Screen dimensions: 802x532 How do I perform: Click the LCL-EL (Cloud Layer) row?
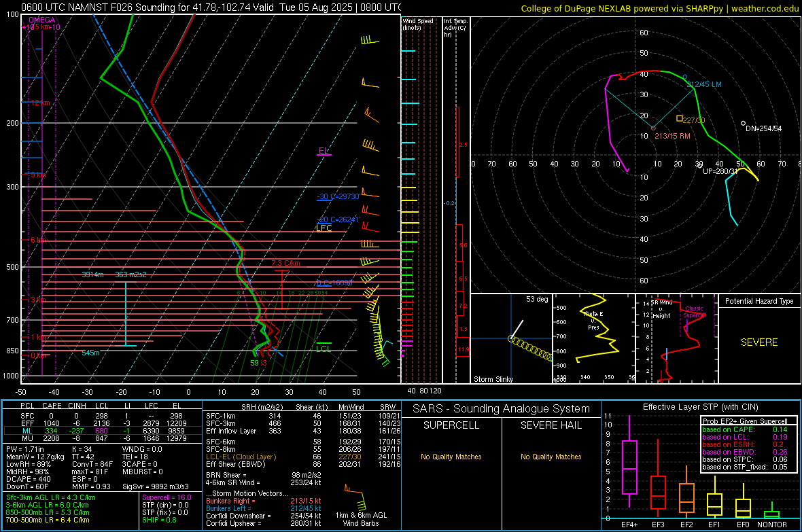(x=303, y=457)
